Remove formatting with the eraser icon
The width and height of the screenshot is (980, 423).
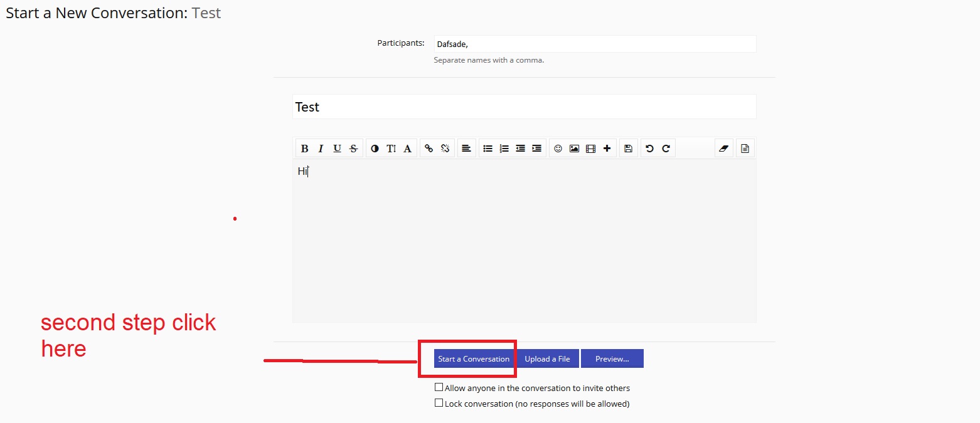pos(724,149)
